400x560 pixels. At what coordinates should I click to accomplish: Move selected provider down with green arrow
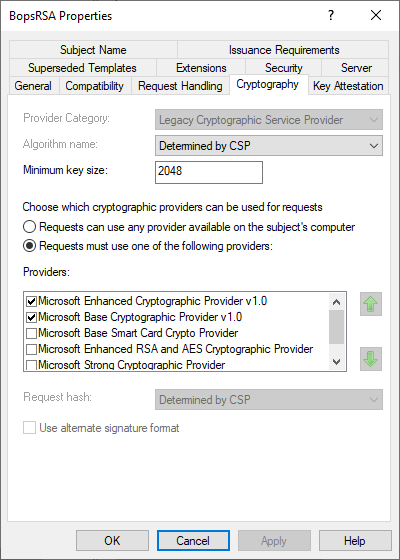click(x=371, y=359)
